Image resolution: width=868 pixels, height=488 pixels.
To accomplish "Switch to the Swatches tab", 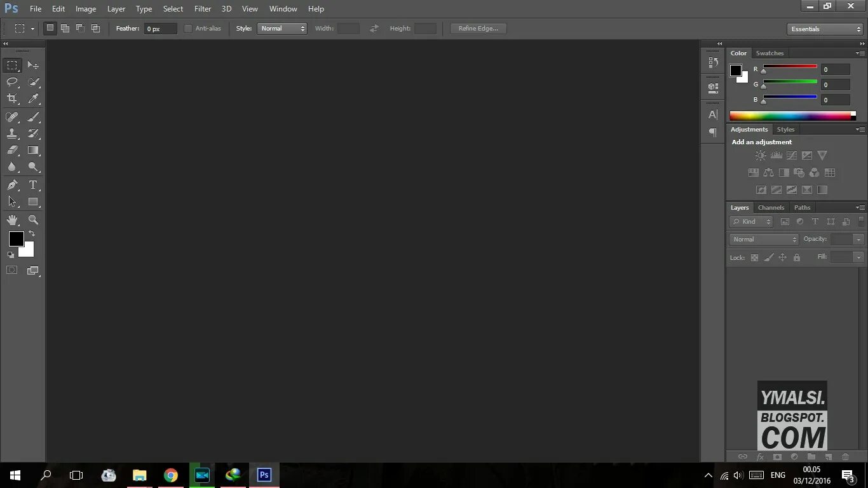I will click(770, 53).
